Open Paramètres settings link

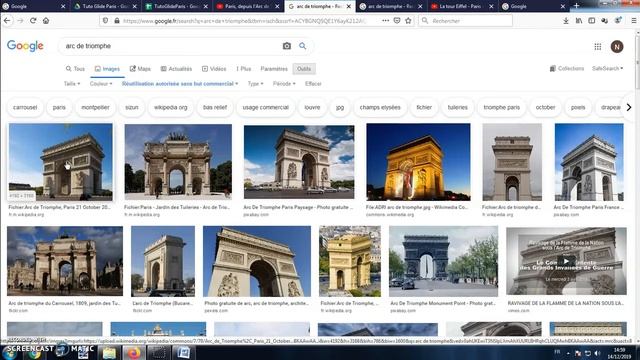(274, 69)
